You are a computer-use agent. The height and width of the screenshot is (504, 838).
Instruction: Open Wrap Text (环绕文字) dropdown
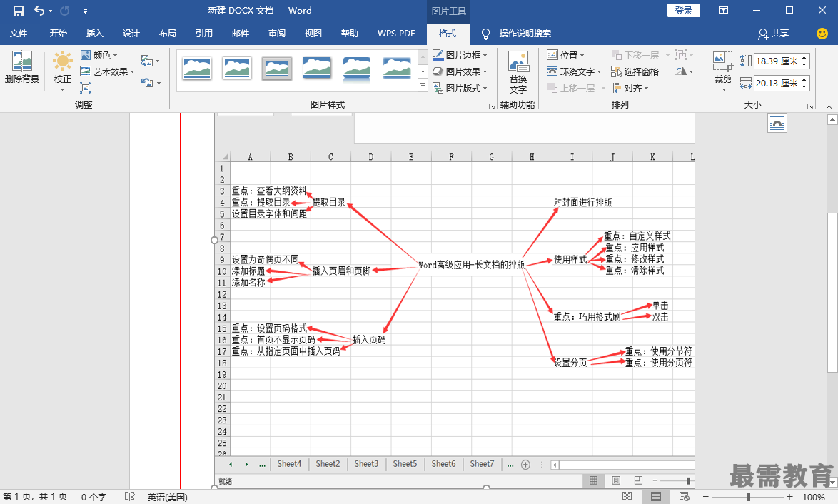(574, 71)
